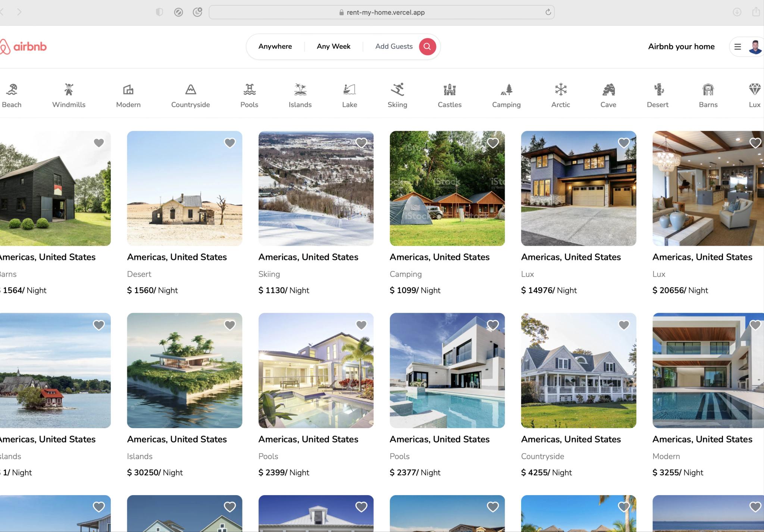Like the $30250 Islands listing
The width and height of the screenshot is (764, 532).
(x=230, y=325)
